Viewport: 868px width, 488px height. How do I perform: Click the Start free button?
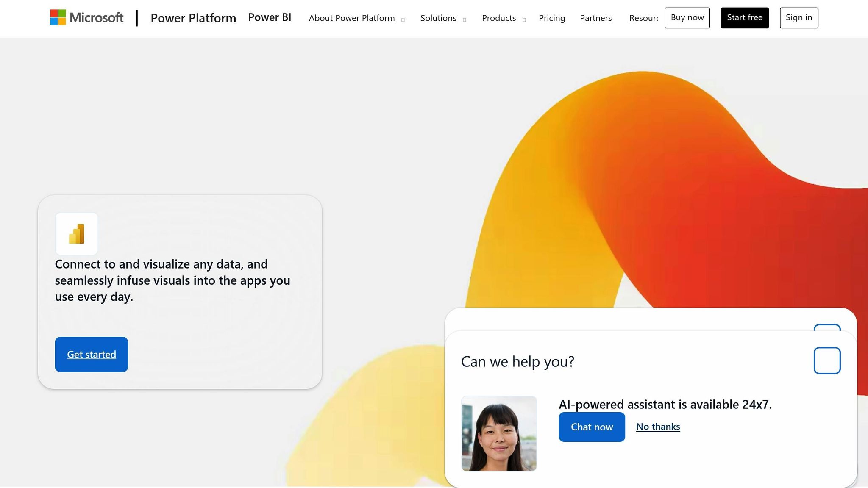pos(745,18)
